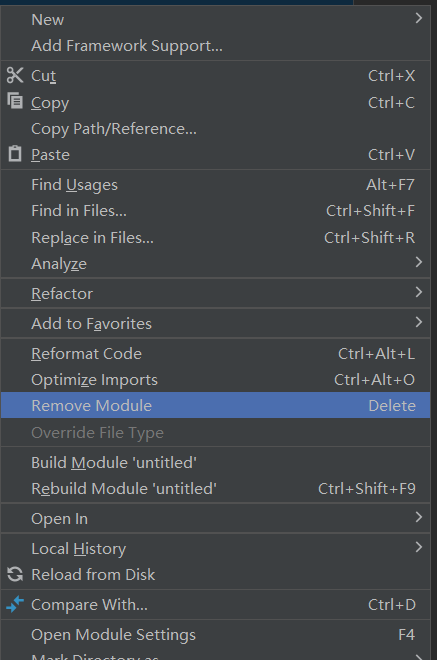
Task: Click the Paste clipboard icon
Action: (15, 154)
